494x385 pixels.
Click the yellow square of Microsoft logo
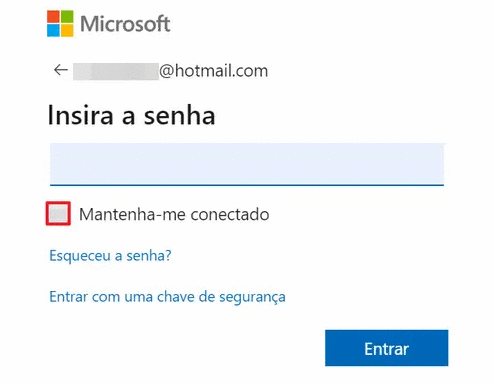pos(67,30)
